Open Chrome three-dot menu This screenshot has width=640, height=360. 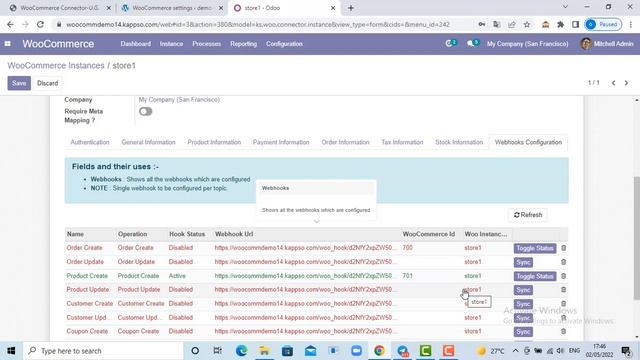click(631, 24)
